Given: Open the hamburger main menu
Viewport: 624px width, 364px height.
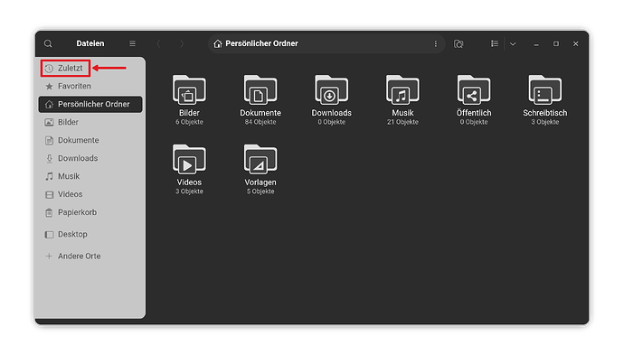Looking at the screenshot, I should pos(132,43).
